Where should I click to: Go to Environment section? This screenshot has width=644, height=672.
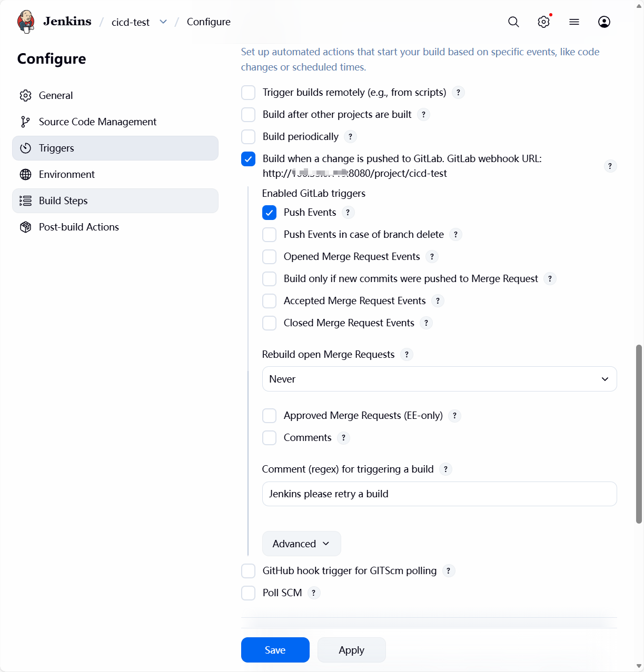click(x=115, y=174)
